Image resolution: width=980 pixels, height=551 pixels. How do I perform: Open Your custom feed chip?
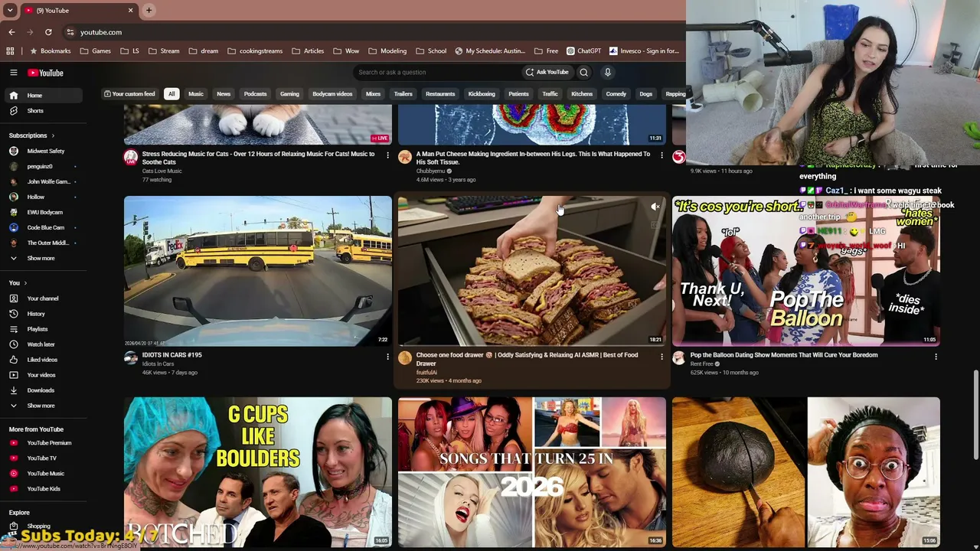tap(129, 94)
